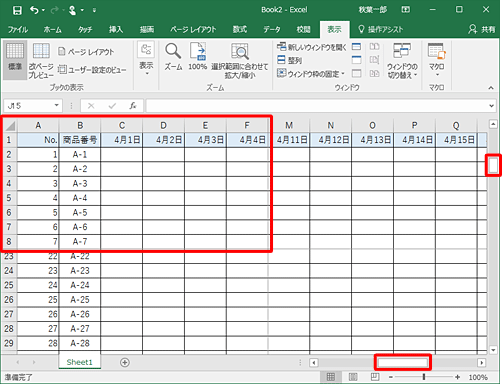Click the Save icon in the title bar
Screen dimensions: 502x384
[17, 10]
